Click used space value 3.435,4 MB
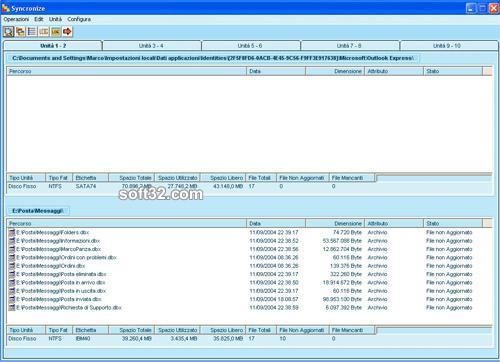The width and height of the screenshot is (500, 362). [184, 338]
